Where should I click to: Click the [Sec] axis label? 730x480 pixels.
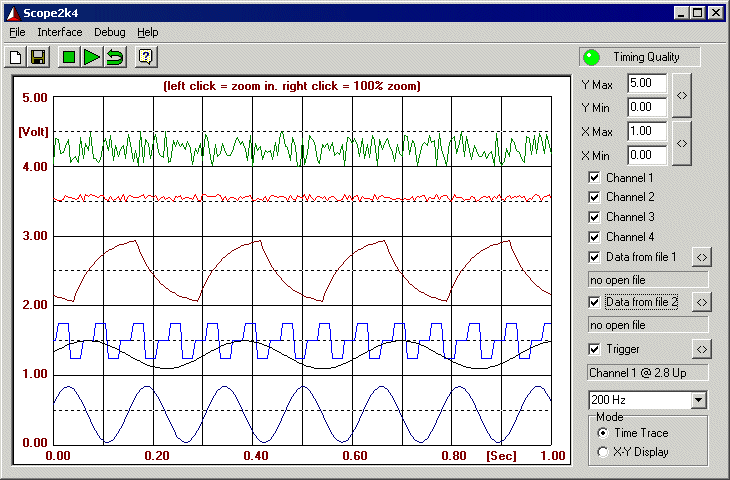point(501,456)
